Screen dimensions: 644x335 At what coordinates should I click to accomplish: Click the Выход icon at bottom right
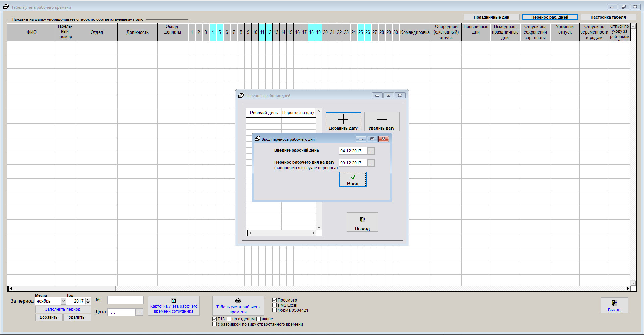[614, 303]
